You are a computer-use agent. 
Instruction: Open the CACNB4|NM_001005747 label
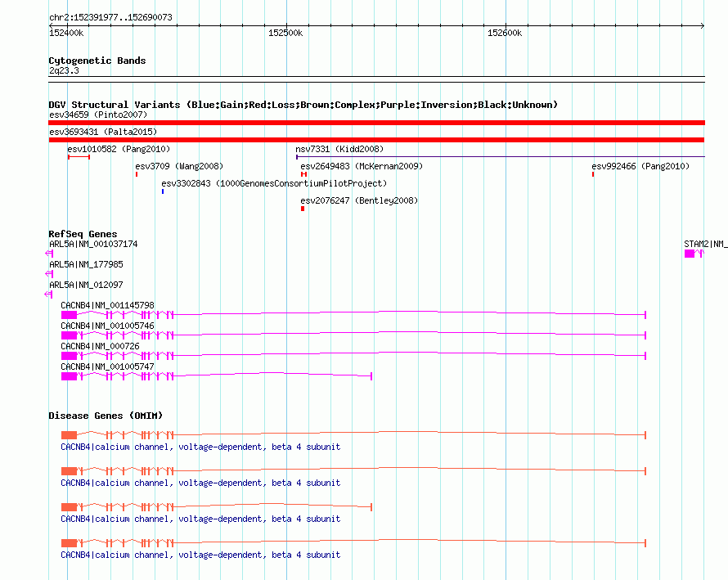[107, 366]
